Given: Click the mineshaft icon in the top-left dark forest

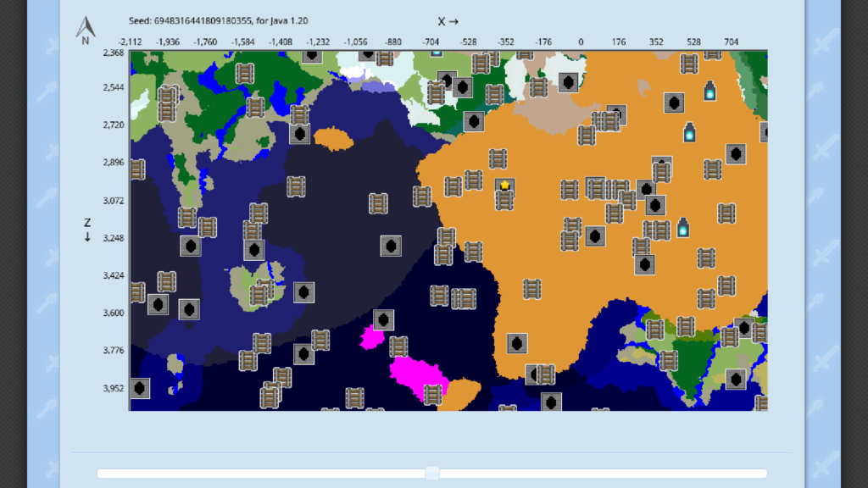Looking at the screenshot, I should click(244, 73).
